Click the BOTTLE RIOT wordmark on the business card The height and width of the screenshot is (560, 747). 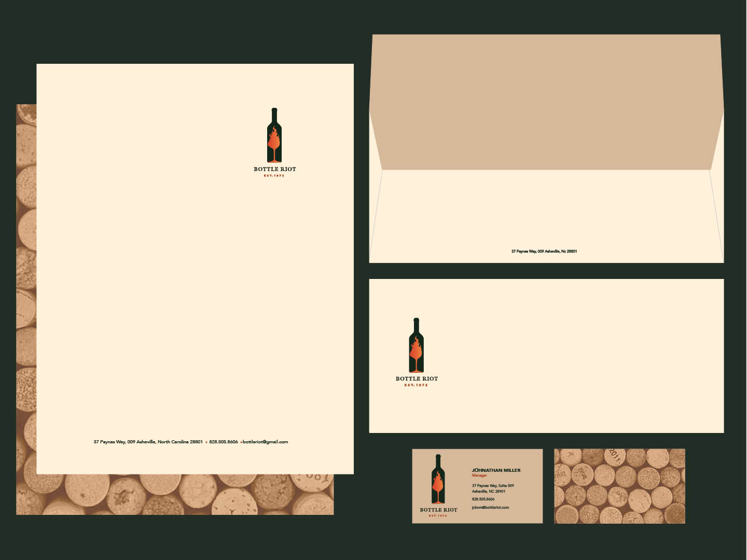(x=438, y=510)
